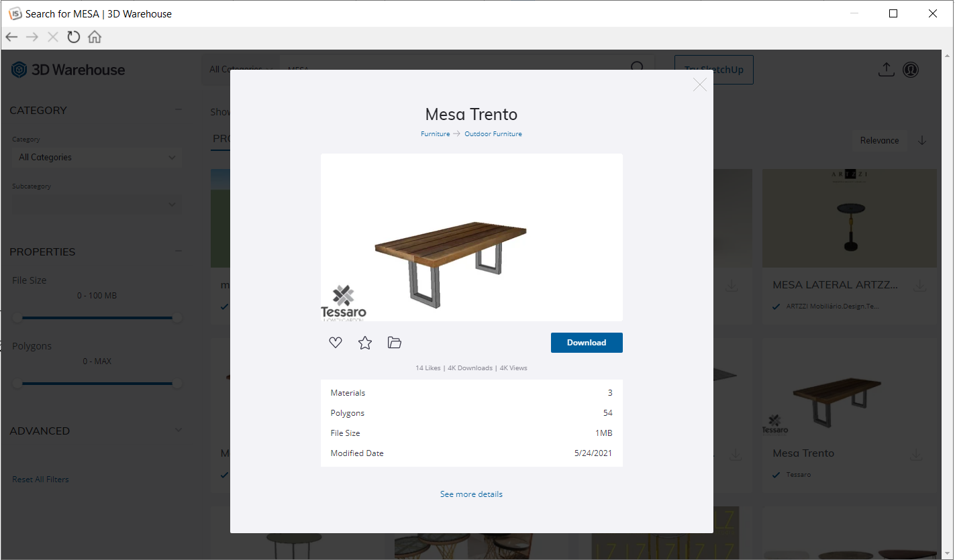This screenshot has height=560, width=955.
Task: Click the stop loading X icon
Action: [53, 37]
